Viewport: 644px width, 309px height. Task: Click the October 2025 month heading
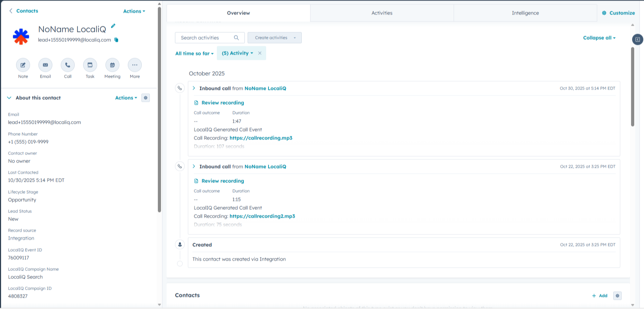[207, 73]
